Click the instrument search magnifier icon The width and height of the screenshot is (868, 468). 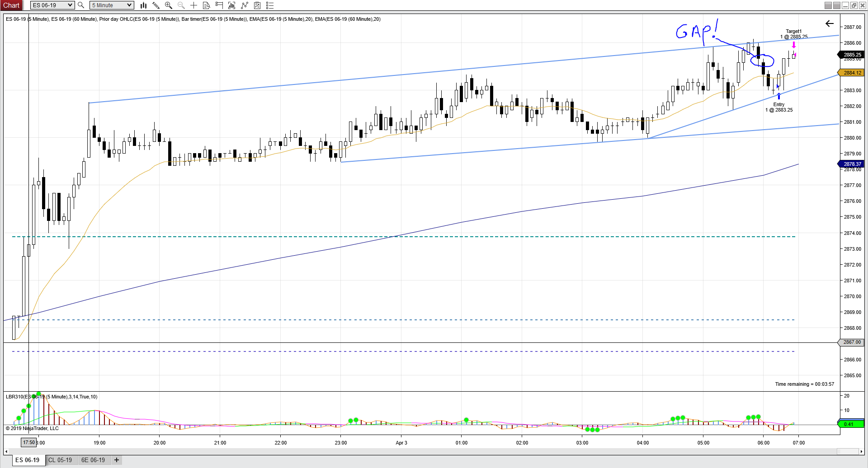(81, 5)
